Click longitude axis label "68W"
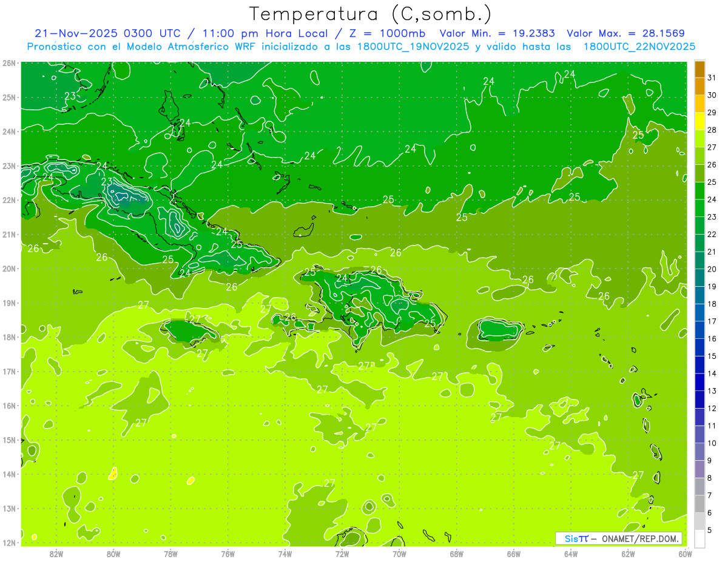The width and height of the screenshot is (728, 562). point(457,554)
